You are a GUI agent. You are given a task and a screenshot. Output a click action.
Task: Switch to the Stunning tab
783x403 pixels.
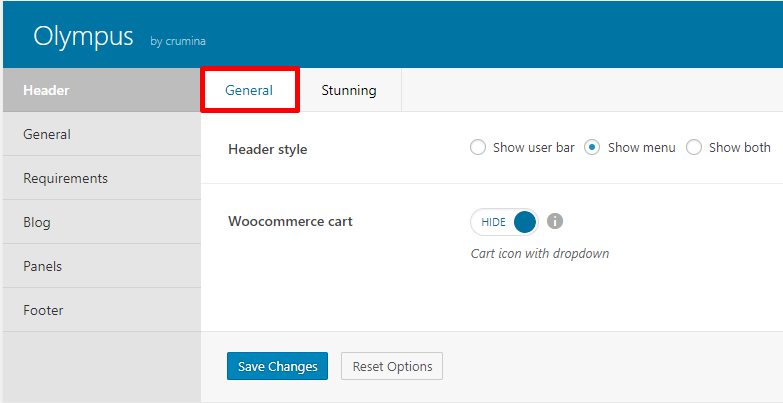coord(349,90)
